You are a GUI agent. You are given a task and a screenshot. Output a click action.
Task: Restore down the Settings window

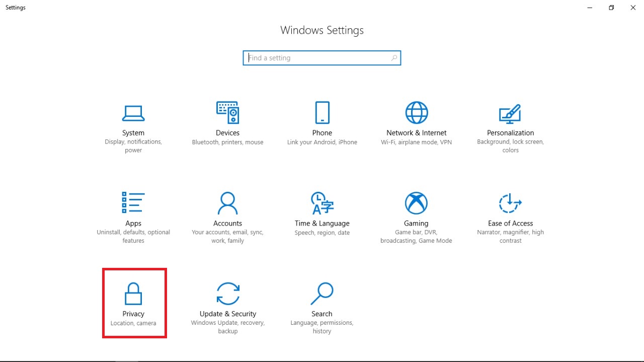tap(611, 8)
